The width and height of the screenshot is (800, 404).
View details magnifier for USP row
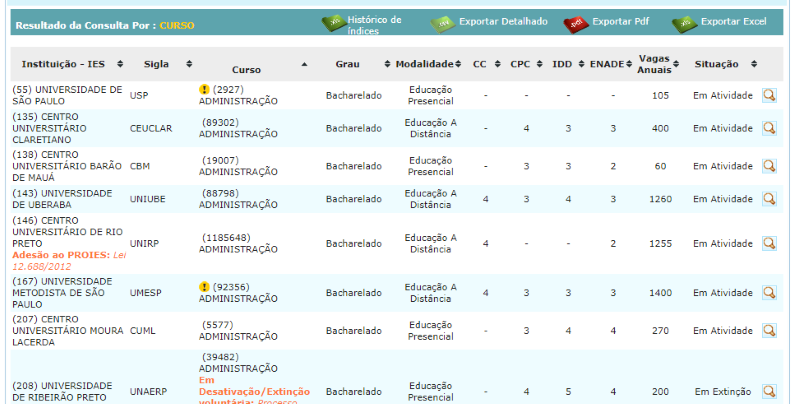(x=769, y=95)
